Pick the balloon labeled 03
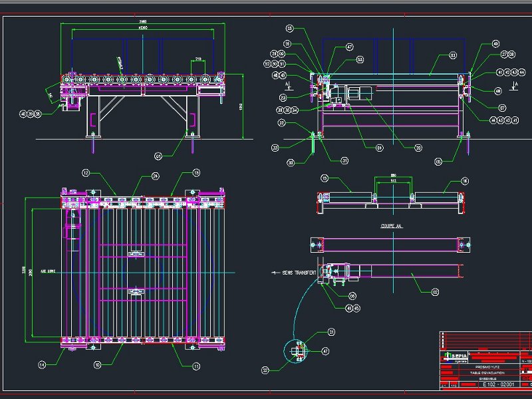Screen dimensions: 532x399 point(453,56)
